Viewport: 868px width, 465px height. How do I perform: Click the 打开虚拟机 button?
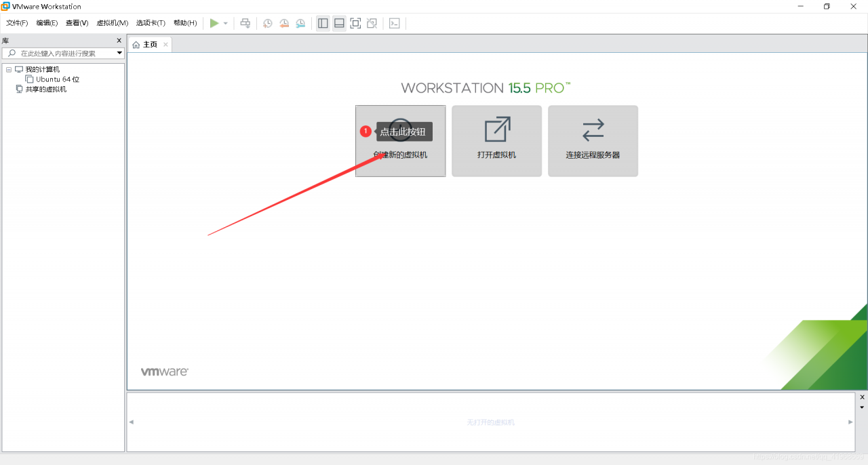pos(496,141)
